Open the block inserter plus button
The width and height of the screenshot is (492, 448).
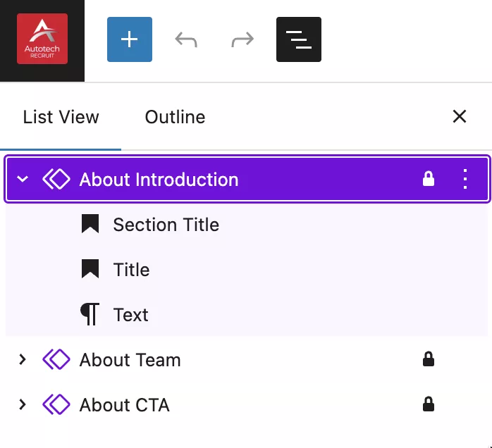tap(130, 39)
